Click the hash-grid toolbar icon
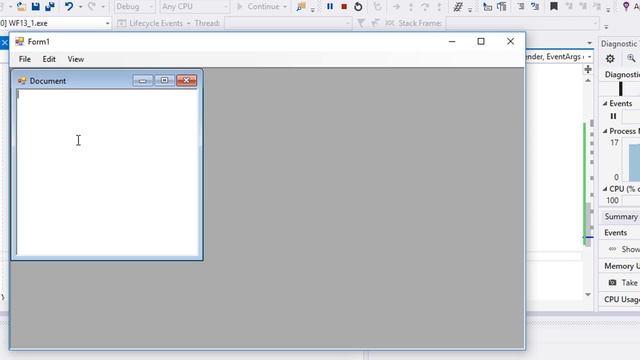Image resolution: width=640 pixels, height=360 pixels. tap(458, 7)
